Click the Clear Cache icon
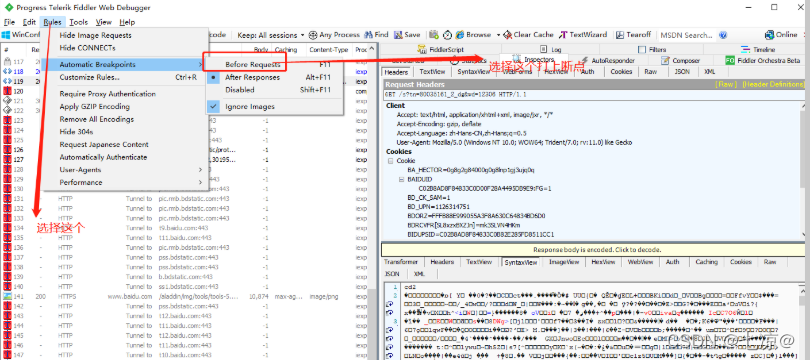The width and height of the screenshot is (810, 360). point(508,35)
